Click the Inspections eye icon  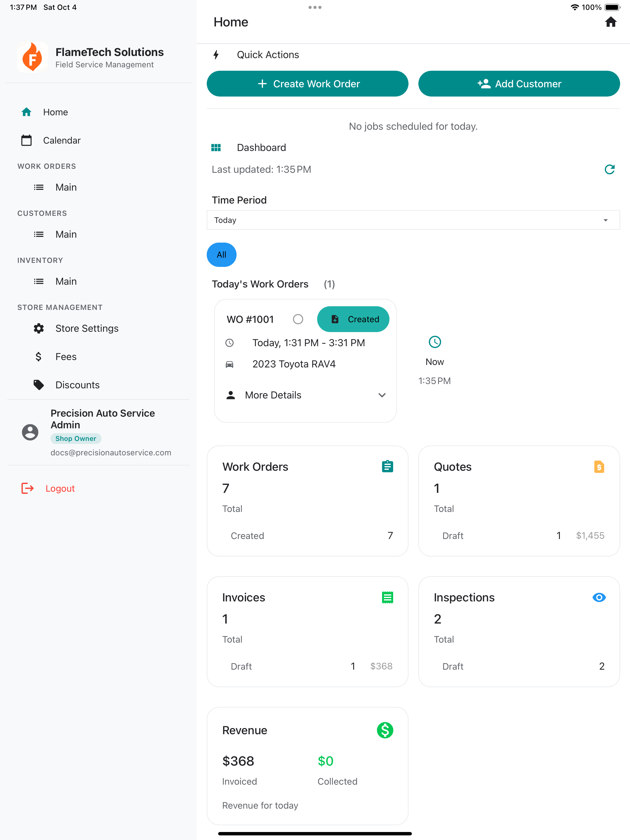598,597
